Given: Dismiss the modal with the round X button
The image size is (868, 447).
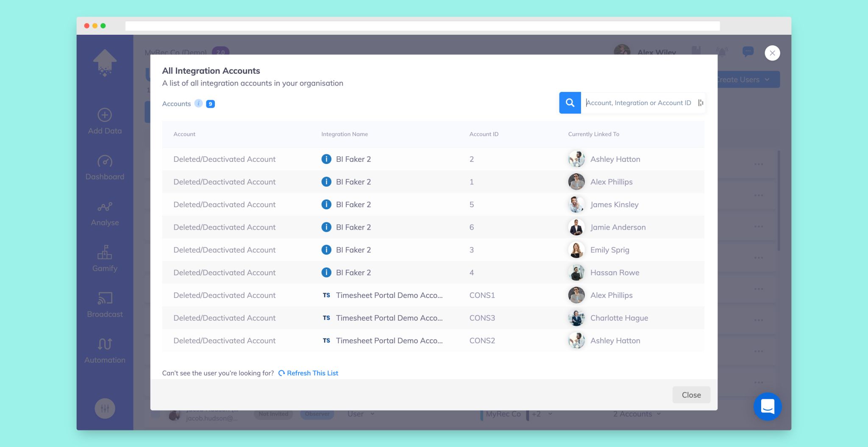Looking at the screenshot, I should tap(772, 53).
